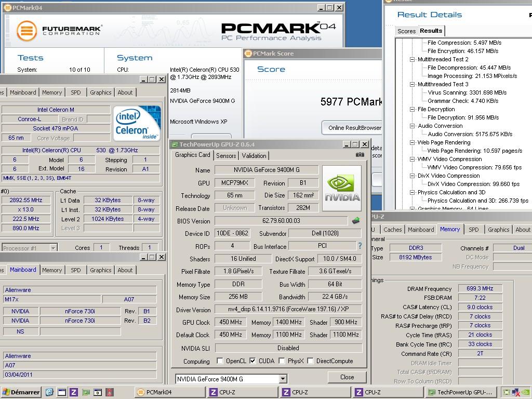
Task: Launch GPU-Z from quick launch green card icon
Action: [x=86, y=392]
